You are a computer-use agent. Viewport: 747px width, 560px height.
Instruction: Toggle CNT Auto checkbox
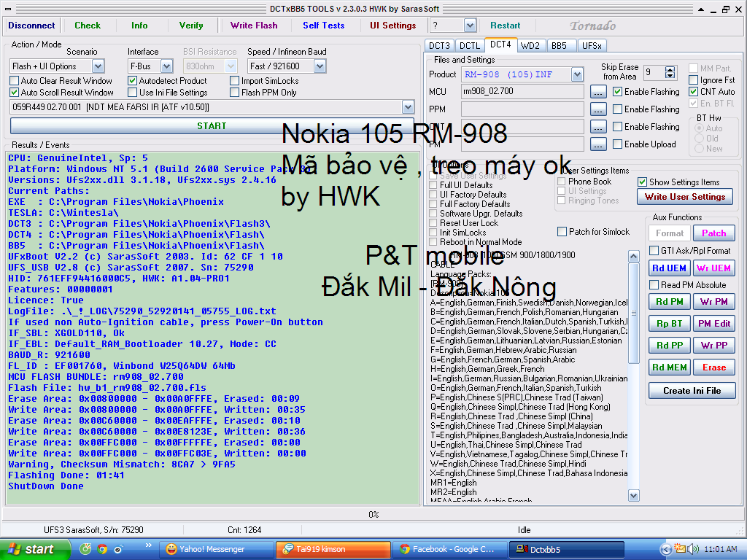[694, 91]
